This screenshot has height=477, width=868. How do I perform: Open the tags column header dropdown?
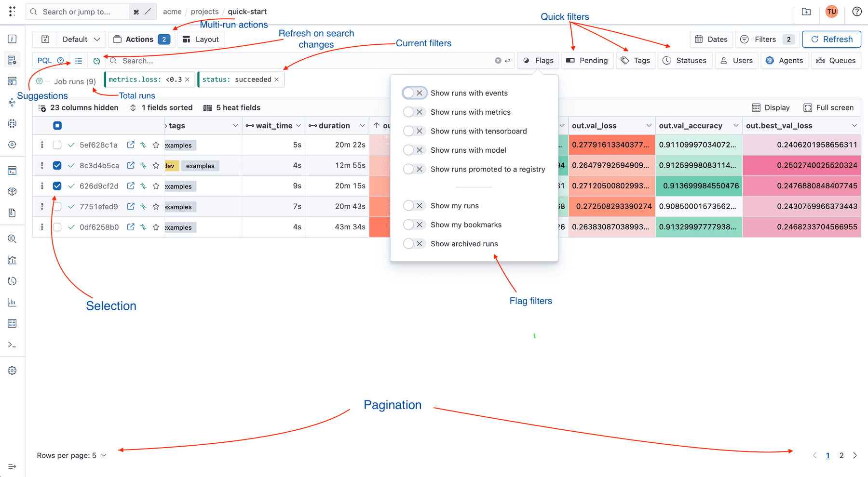236,125
